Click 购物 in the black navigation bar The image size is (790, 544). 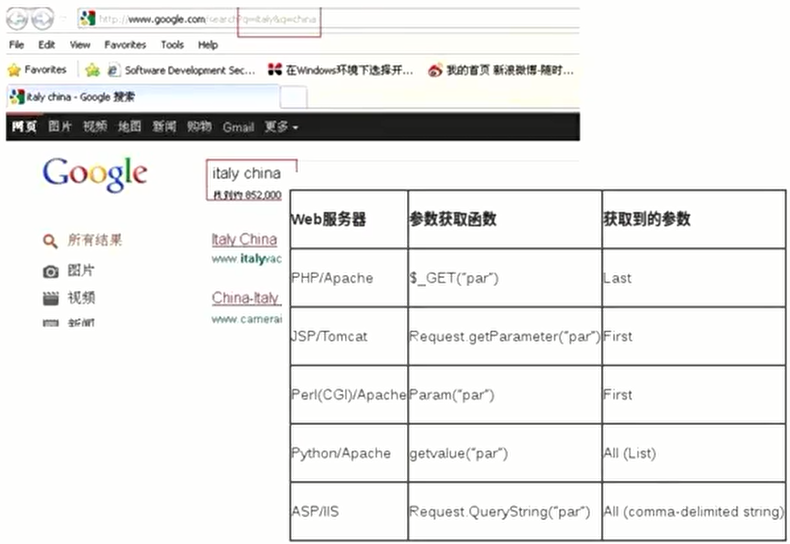199,127
